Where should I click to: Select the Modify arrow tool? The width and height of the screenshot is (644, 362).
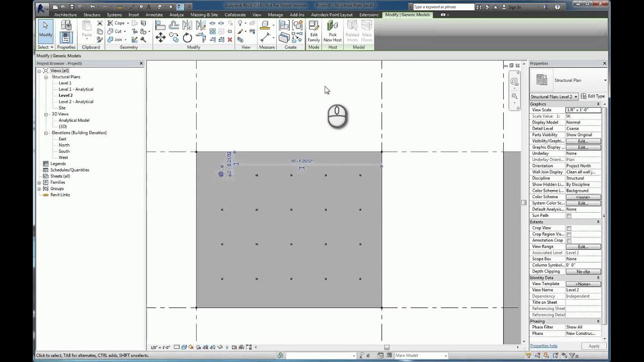[45, 30]
